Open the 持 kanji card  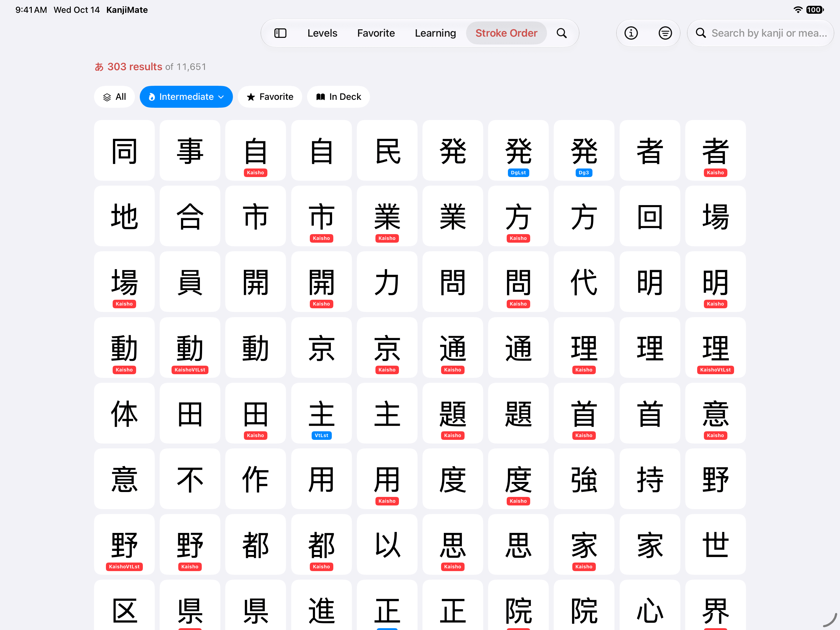650,479
